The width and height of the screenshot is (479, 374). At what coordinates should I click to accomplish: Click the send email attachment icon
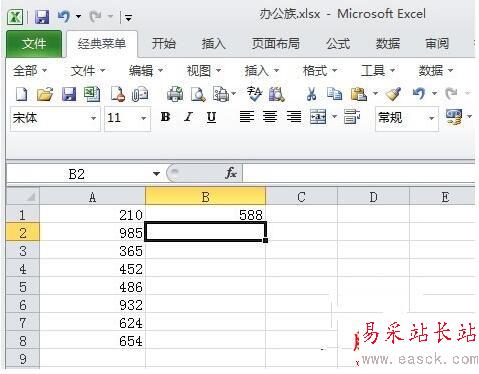(140, 94)
